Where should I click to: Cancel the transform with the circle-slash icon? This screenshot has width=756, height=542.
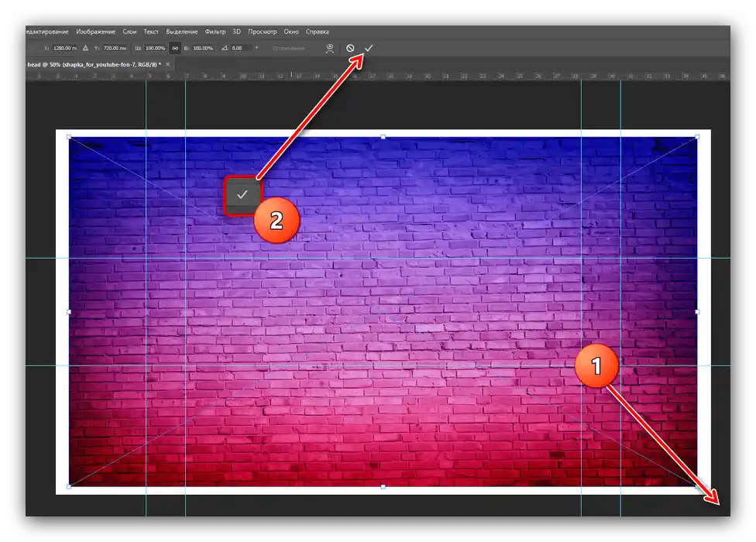351,48
